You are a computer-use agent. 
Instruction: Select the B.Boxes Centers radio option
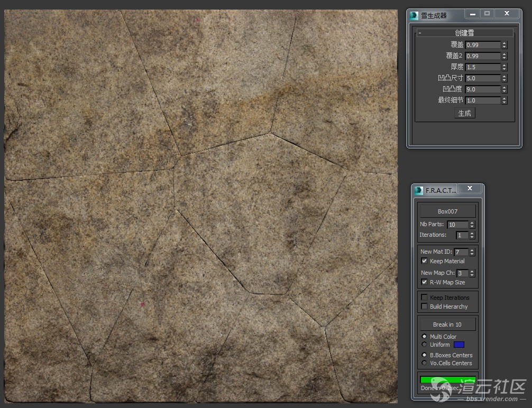(x=424, y=355)
